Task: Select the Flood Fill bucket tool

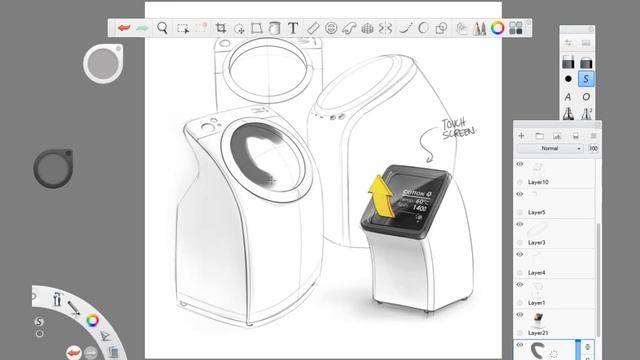Action: pos(274,28)
